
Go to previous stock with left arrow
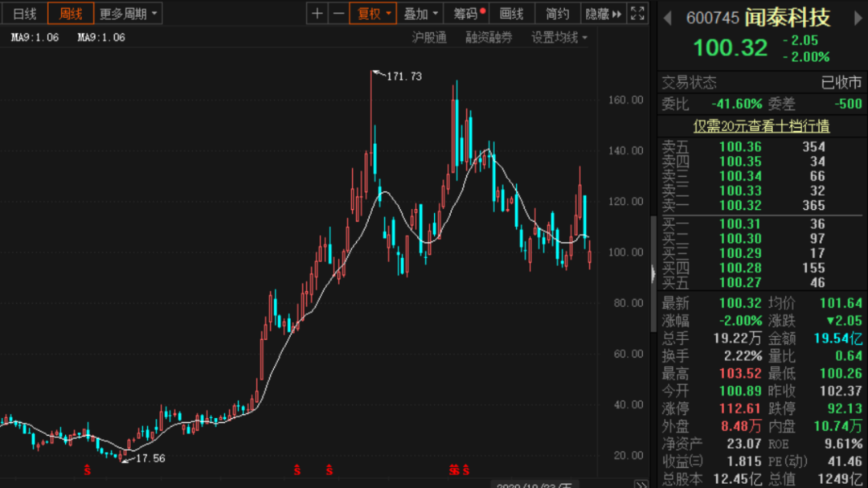pos(668,18)
